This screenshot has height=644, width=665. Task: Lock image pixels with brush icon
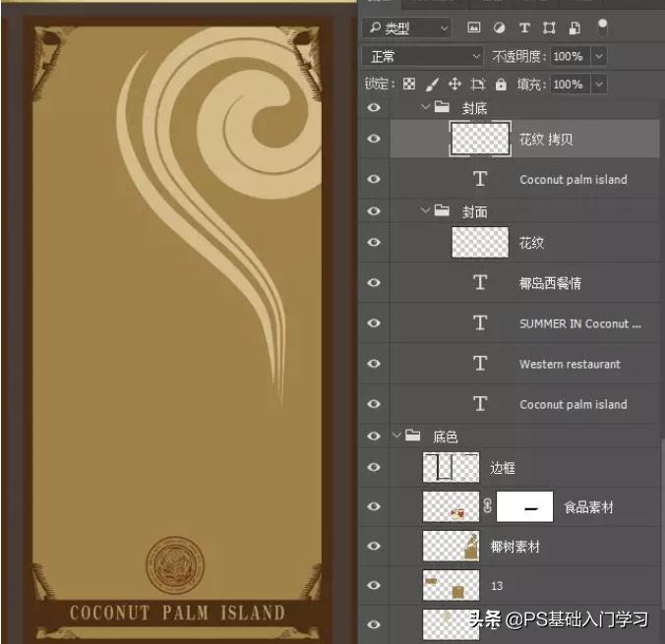[432, 85]
